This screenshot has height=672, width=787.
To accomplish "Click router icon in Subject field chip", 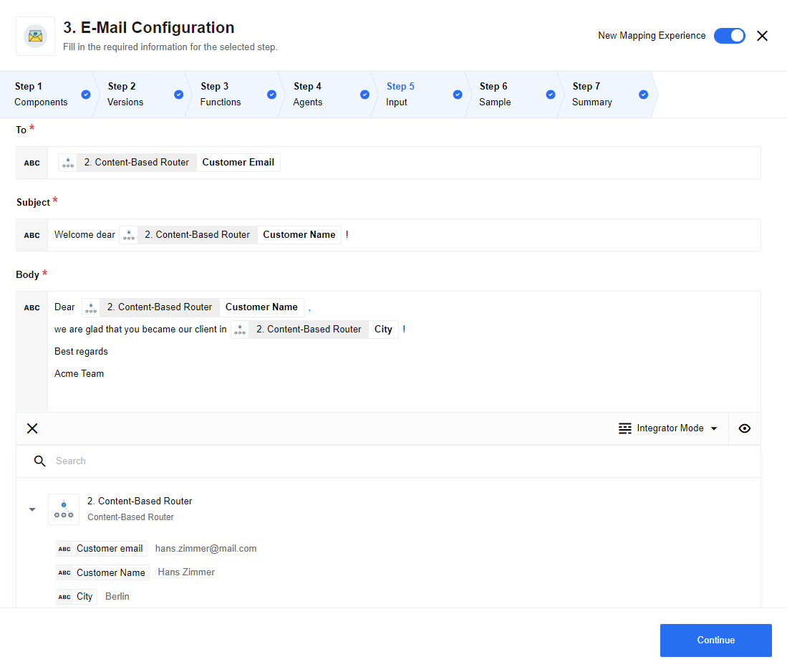I will click(x=128, y=234).
